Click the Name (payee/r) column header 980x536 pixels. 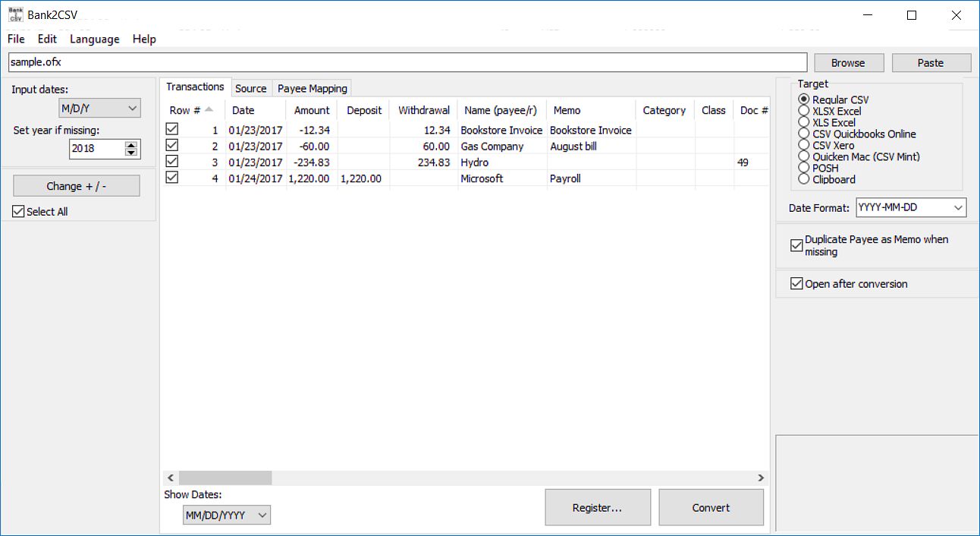(x=501, y=110)
